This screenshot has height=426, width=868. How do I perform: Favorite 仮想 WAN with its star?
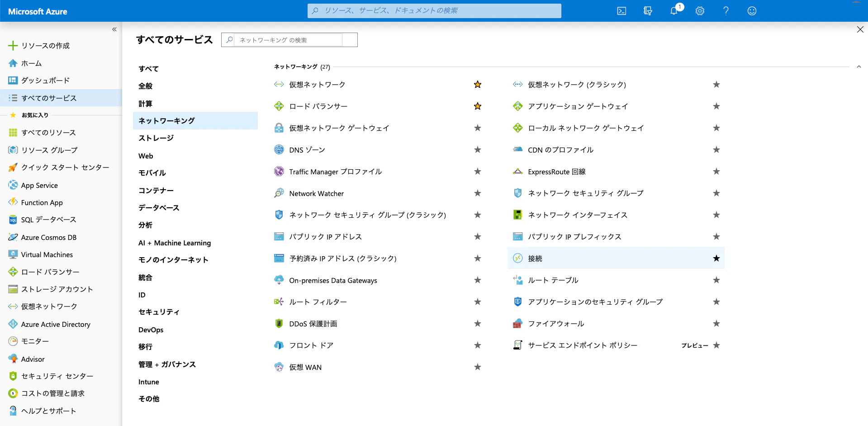[478, 367]
